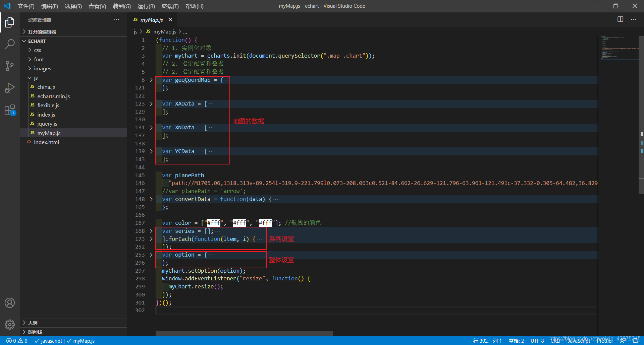Expand the images folder

pyautogui.click(x=73, y=68)
